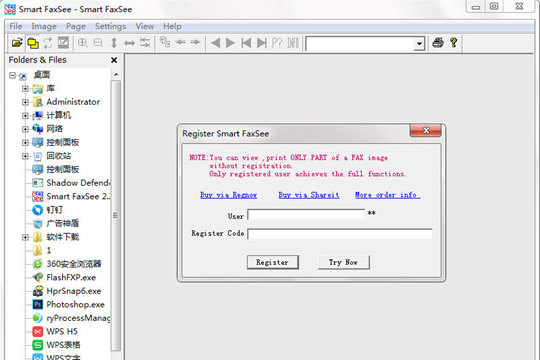Expand the 软件下载 folder node
The height and width of the screenshot is (360, 540).
[x=25, y=237]
